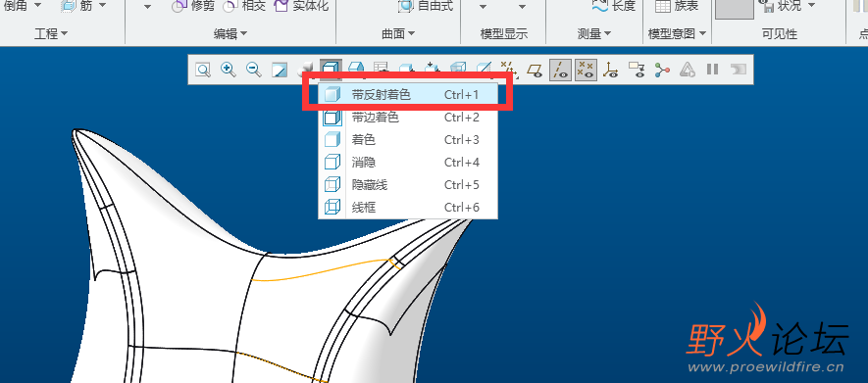Select 带边着色 display style
This screenshot has width=868, height=383.
point(408,118)
